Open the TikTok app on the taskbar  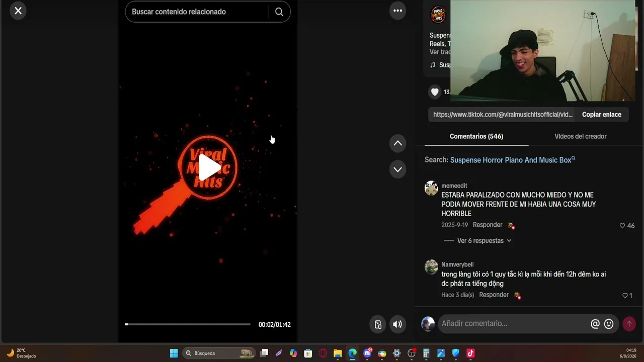pyautogui.click(x=470, y=353)
